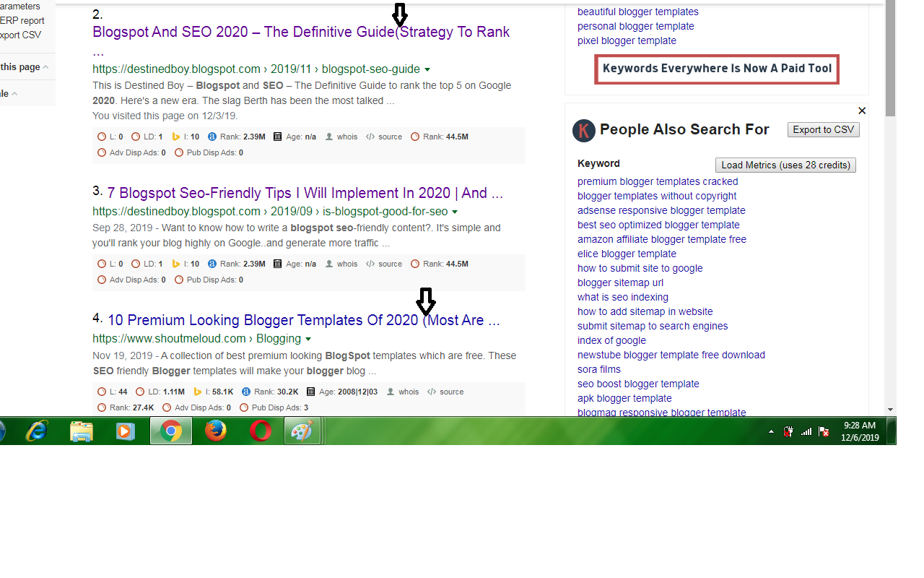Open the taskbar clock showing 9:28 AM

click(x=860, y=431)
